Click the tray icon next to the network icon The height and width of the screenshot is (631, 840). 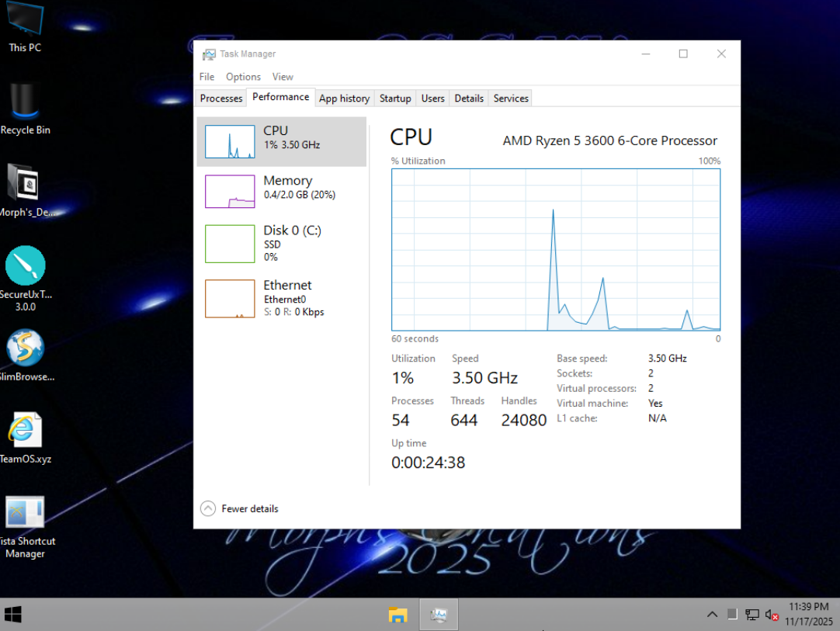coord(732,615)
